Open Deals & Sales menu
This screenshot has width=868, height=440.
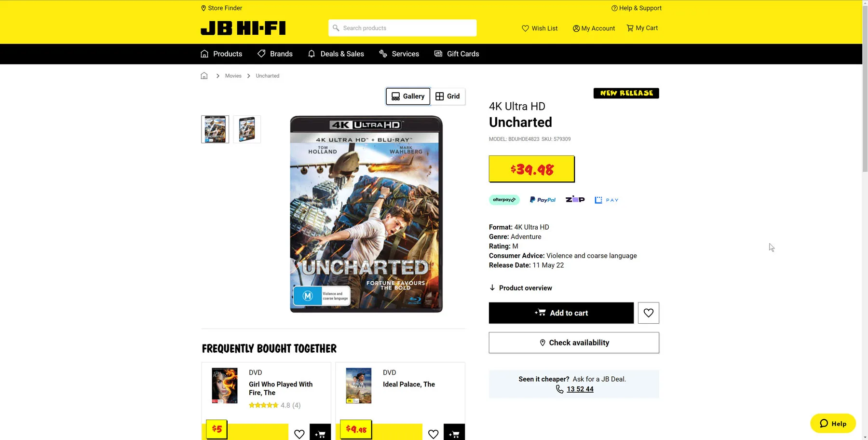click(x=336, y=54)
